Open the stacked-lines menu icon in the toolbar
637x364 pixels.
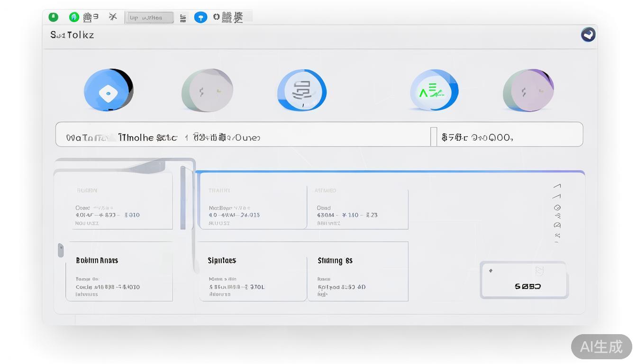click(183, 18)
